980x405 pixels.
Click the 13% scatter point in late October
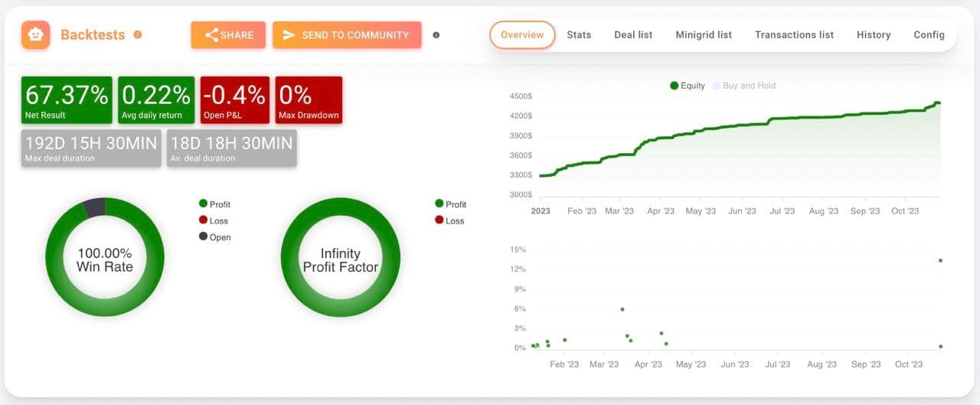pyautogui.click(x=940, y=260)
